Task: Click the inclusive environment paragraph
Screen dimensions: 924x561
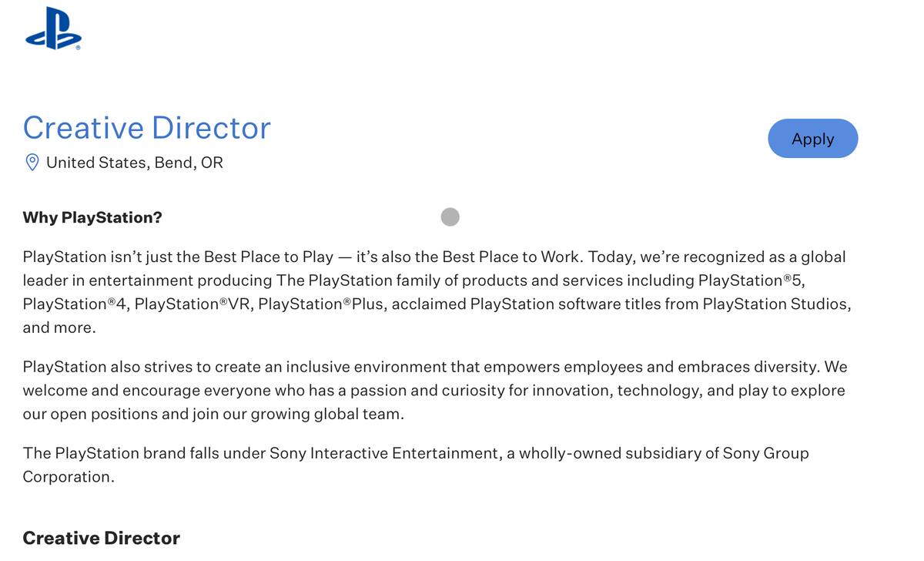Action: pos(435,390)
